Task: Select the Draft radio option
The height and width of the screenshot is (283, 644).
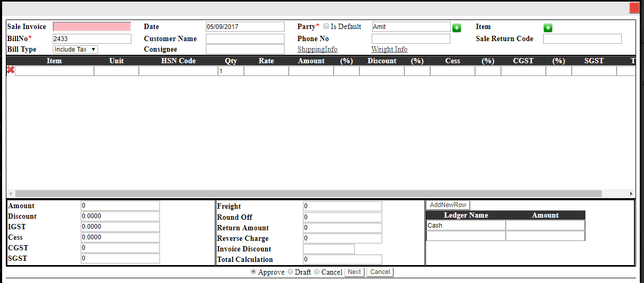Action: tap(290, 272)
